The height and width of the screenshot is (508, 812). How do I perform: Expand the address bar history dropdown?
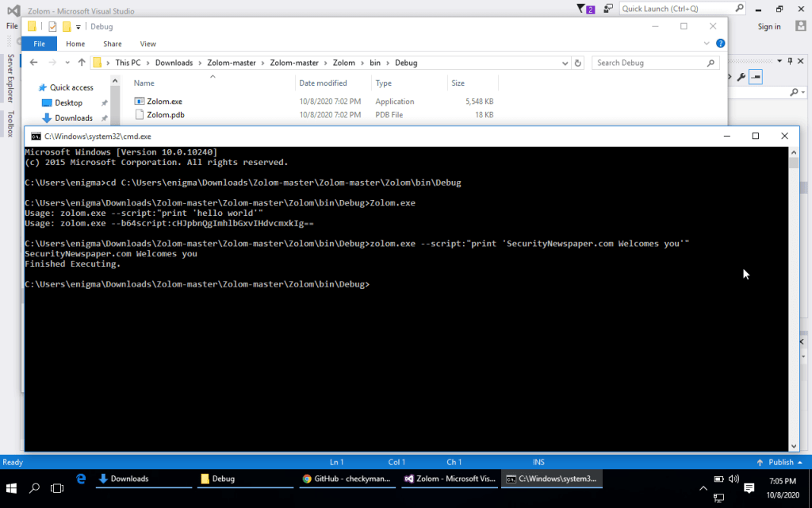click(565, 63)
